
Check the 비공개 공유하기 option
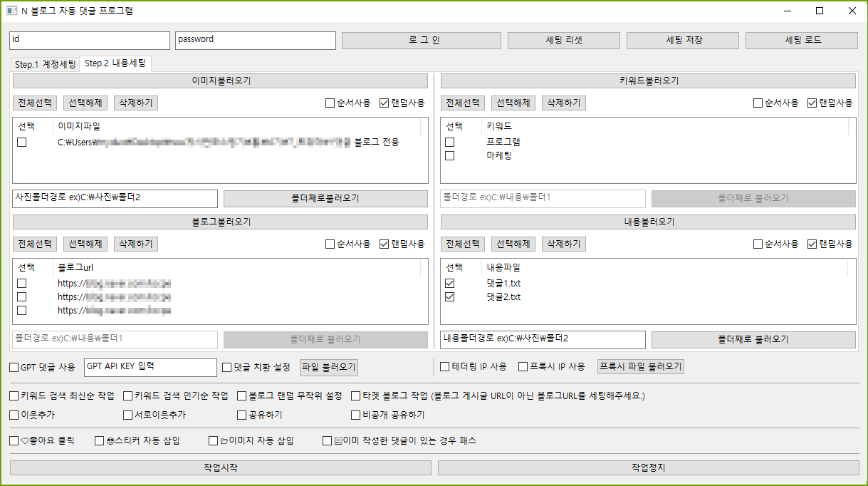(x=355, y=415)
